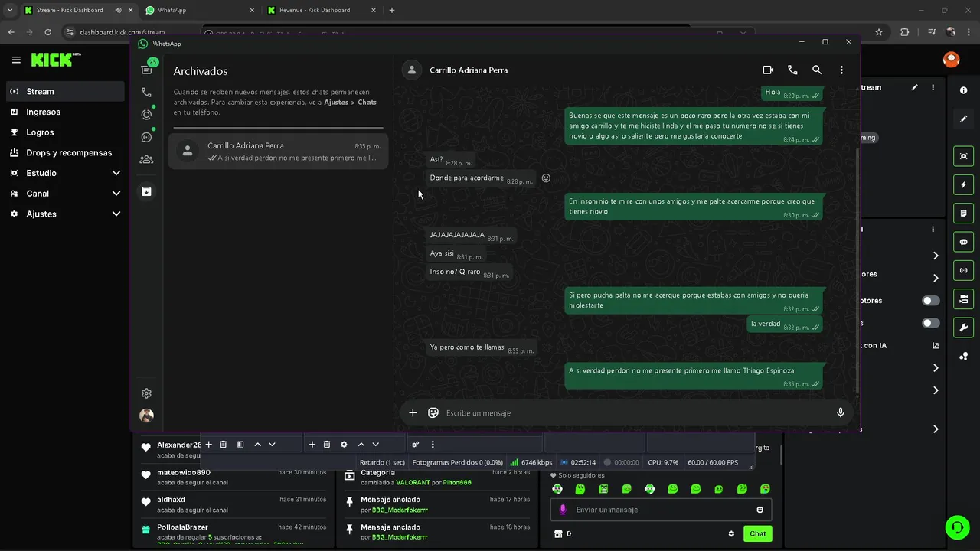Open Logros in Kick sidebar
Viewport: 980px width, 551px height.
(x=64, y=132)
